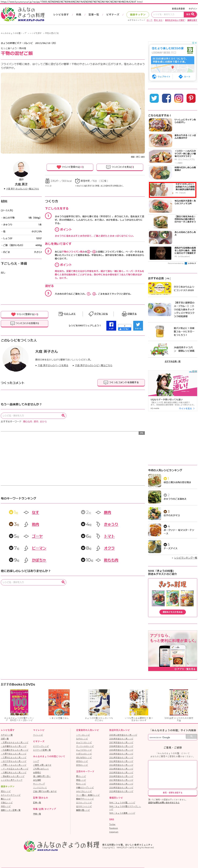Select the 健康キッチン navigation button
Image resolution: width=198 pixels, height=868 pixels.
[x=138, y=15]
